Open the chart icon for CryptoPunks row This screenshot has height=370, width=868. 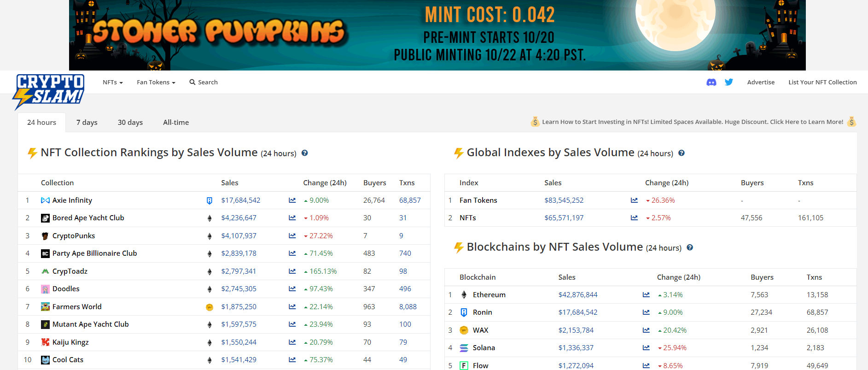point(292,236)
